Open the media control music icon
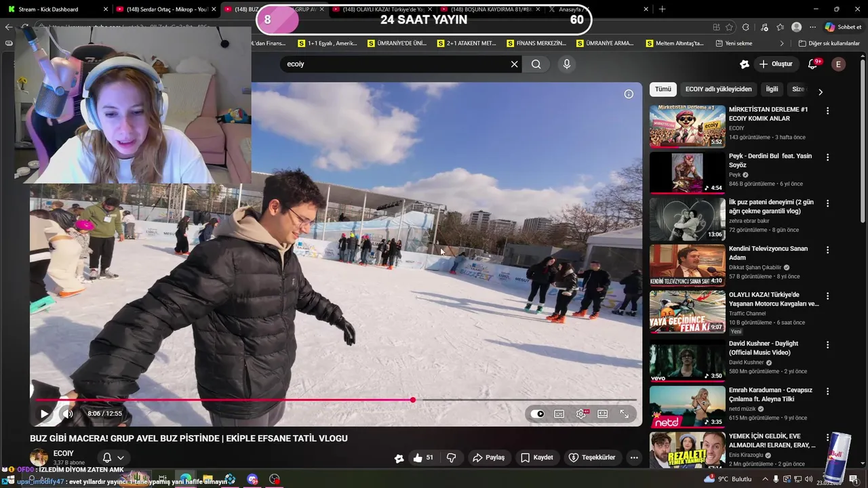This screenshot has height=488, width=868. coord(764,27)
